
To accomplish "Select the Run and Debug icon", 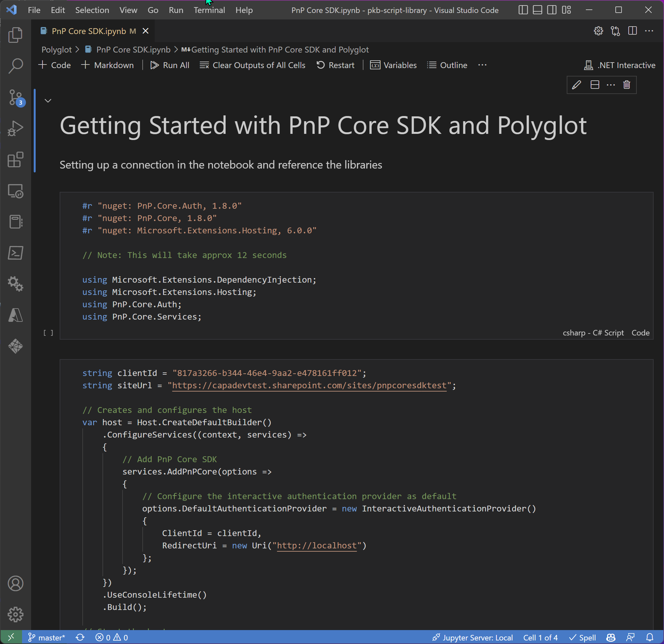I will (15, 128).
